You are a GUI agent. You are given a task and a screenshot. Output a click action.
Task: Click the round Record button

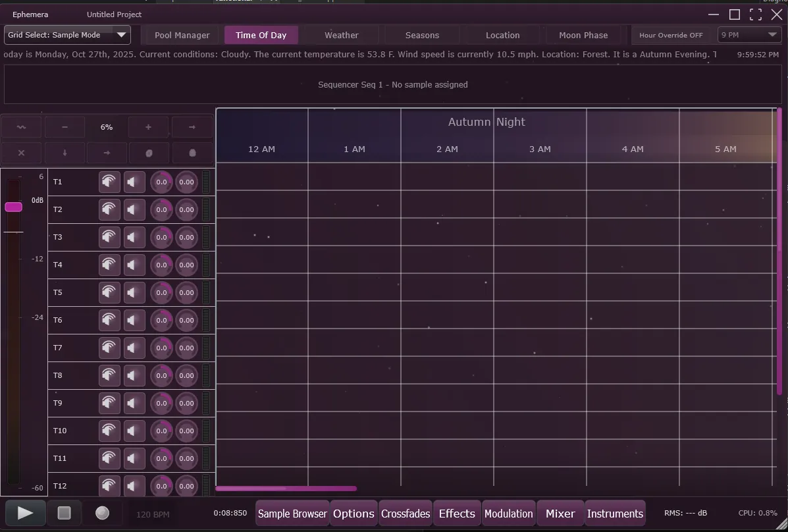pyautogui.click(x=102, y=513)
